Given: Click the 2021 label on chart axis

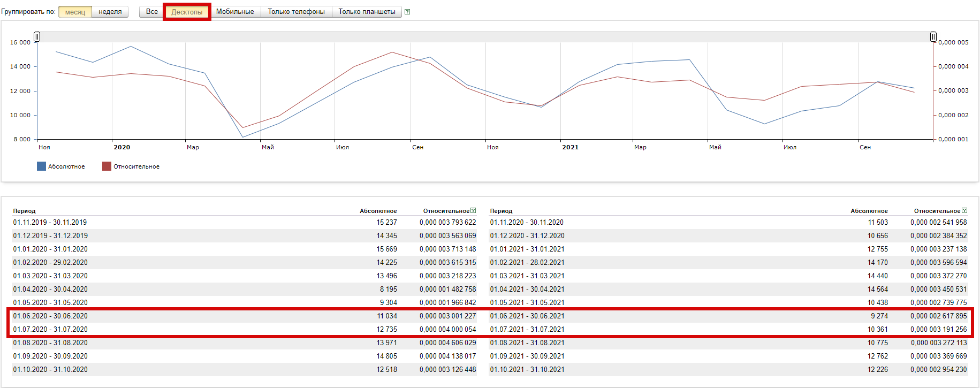Looking at the screenshot, I should [570, 147].
